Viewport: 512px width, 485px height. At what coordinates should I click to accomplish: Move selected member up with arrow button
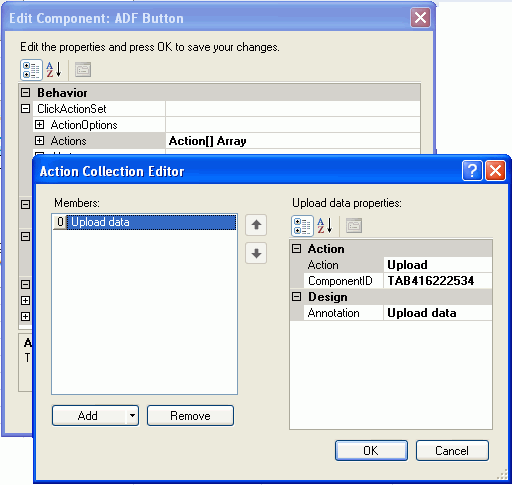point(256,225)
